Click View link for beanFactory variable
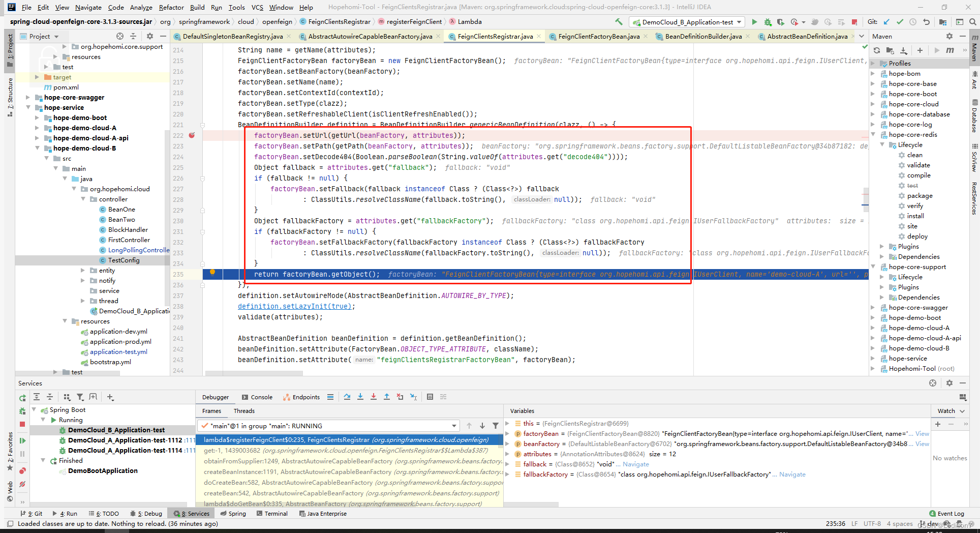Image resolution: width=980 pixels, height=533 pixels. [x=922, y=443]
